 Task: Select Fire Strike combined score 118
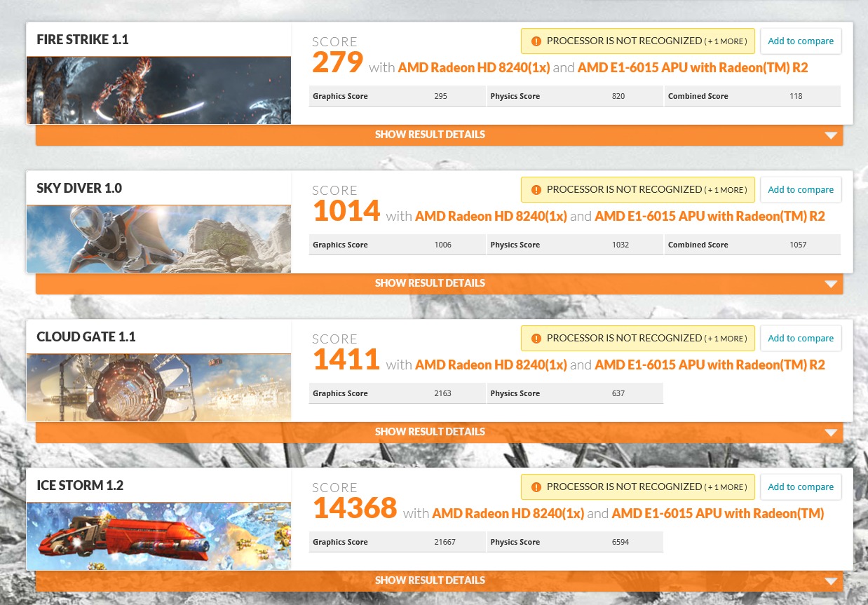pos(796,96)
